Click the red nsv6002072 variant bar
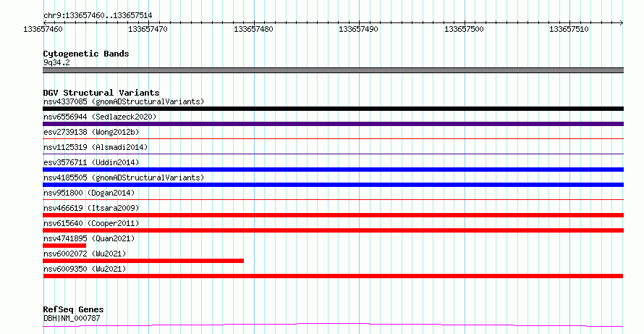Image resolution: width=644 pixels, height=334 pixels. coord(143,261)
